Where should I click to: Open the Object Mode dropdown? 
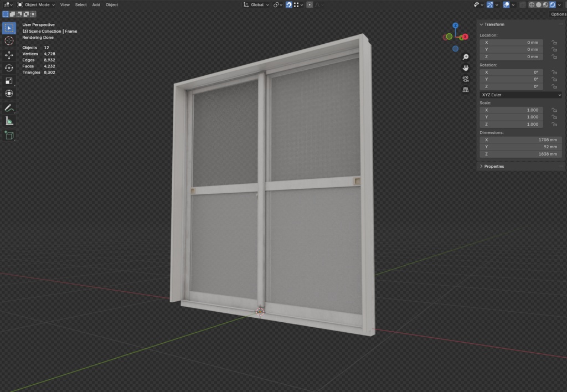(36, 4)
